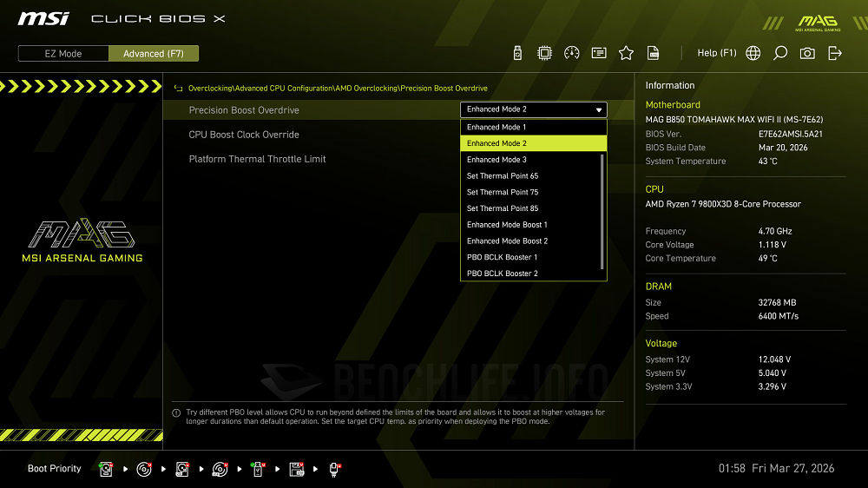868x488 pixels.
Task: Click the back arrow beside breadcrumb path
Action: (178, 88)
